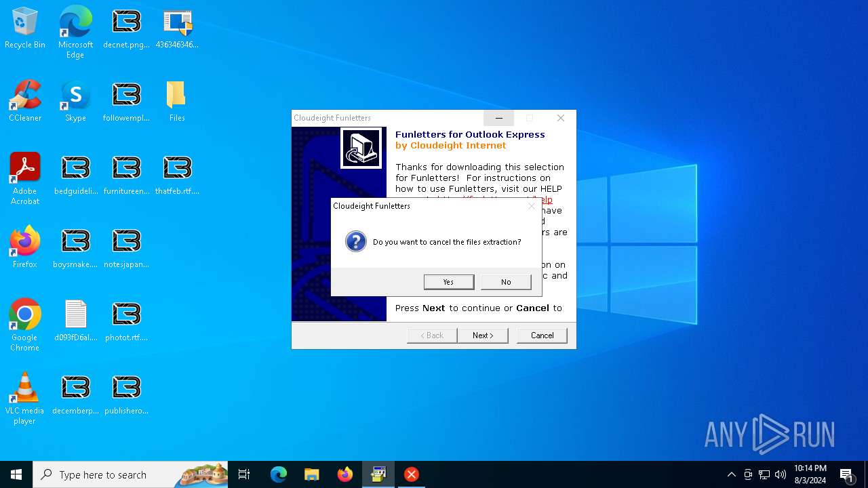Open the notification center

click(847, 474)
